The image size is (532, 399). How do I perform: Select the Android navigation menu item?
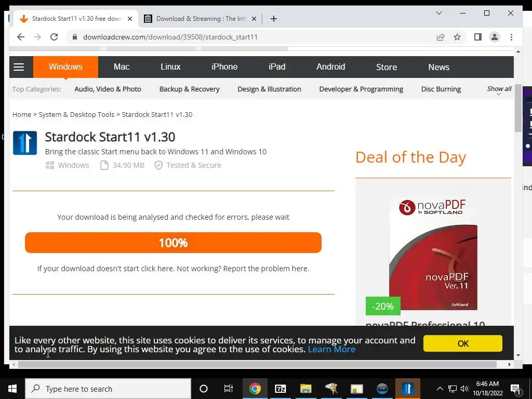click(x=330, y=67)
